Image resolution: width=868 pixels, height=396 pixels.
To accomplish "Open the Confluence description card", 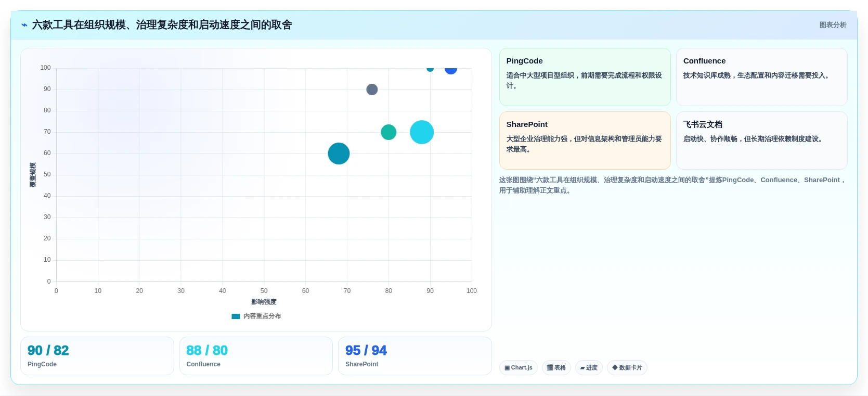I will pyautogui.click(x=762, y=77).
